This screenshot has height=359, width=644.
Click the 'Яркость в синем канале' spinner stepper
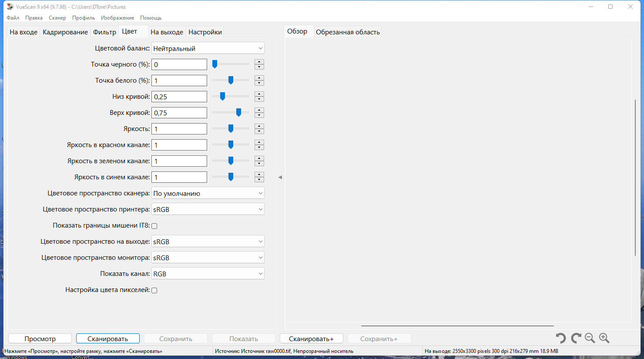click(259, 177)
